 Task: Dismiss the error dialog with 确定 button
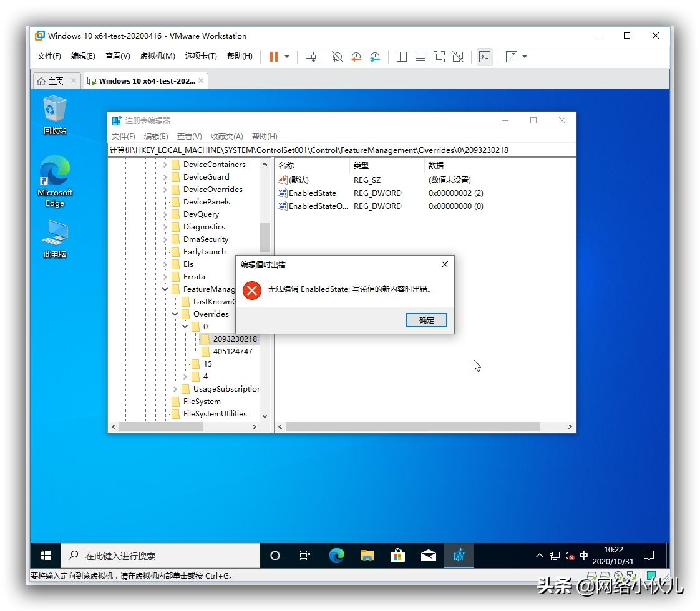pyautogui.click(x=426, y=320)
